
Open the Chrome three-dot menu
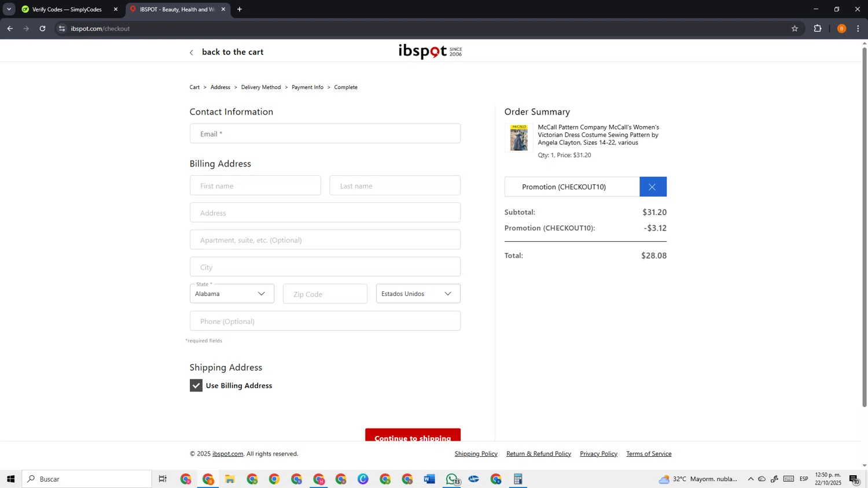[858, 28]
